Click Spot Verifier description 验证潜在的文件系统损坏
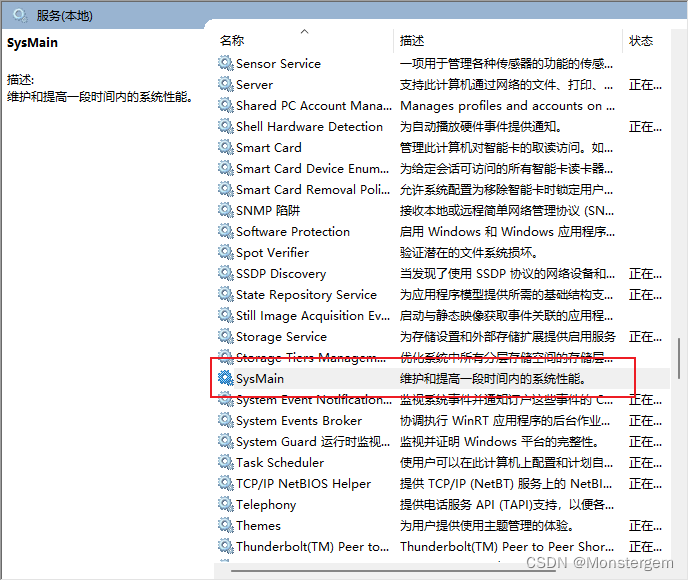Viewport: 689px width, 581px height. coord(468,253)
